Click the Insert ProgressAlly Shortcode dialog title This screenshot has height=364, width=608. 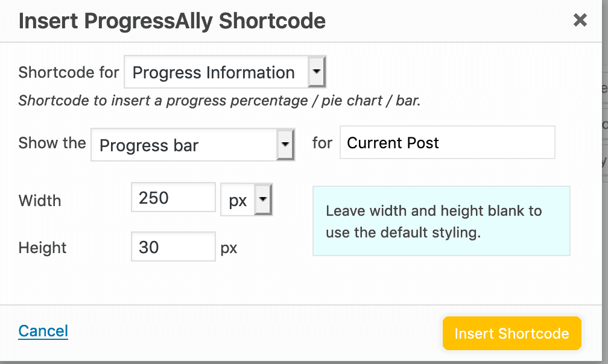[173, 20]
